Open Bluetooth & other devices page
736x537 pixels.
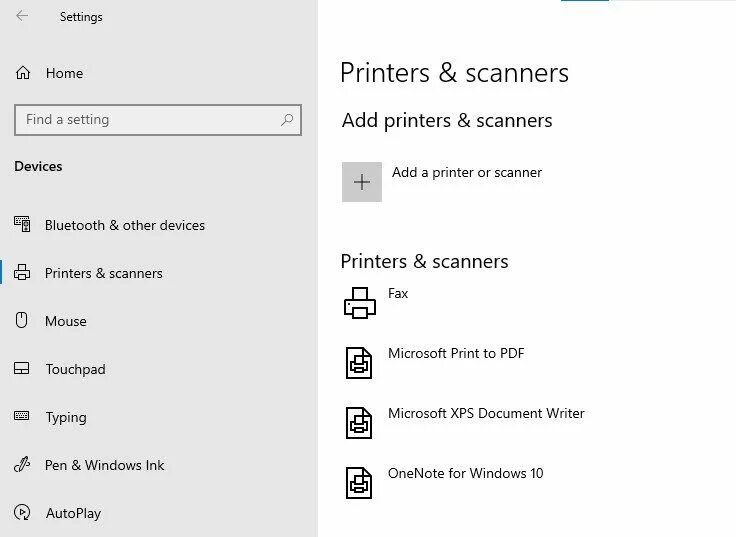(125, 225)
